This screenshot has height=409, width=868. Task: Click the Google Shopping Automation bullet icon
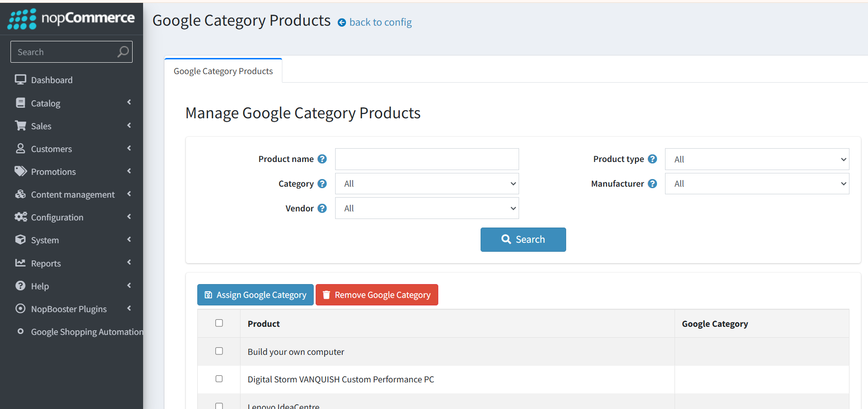coord(20,331)
